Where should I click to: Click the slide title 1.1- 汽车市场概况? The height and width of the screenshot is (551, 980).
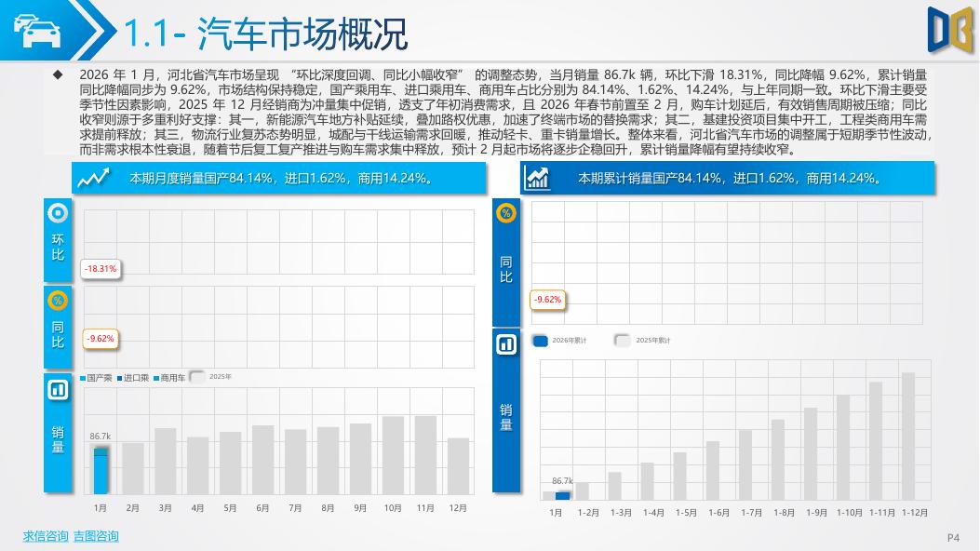coord(266,34)
